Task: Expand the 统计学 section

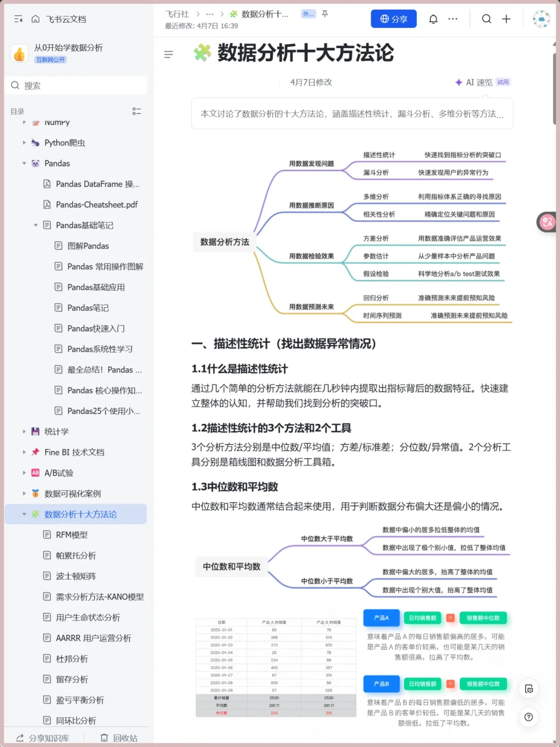Action: pos(24,431)
